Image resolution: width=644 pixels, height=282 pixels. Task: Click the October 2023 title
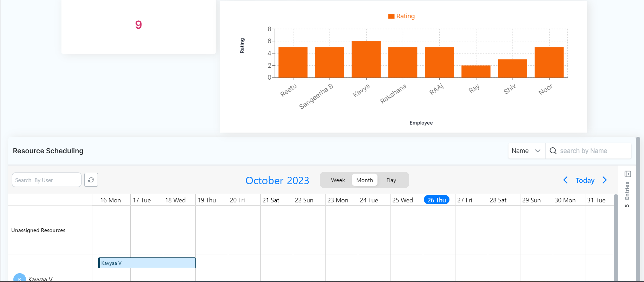277,180
